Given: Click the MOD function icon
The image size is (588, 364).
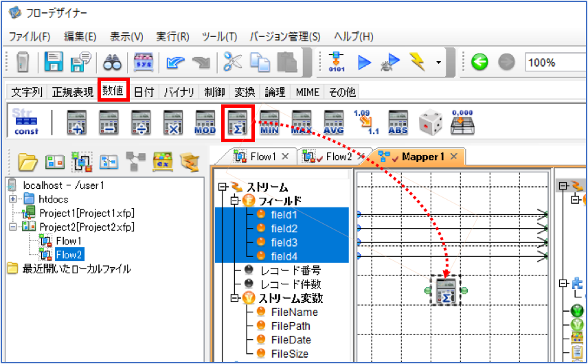Looking at the screenshot, I should tap(205, 122).
